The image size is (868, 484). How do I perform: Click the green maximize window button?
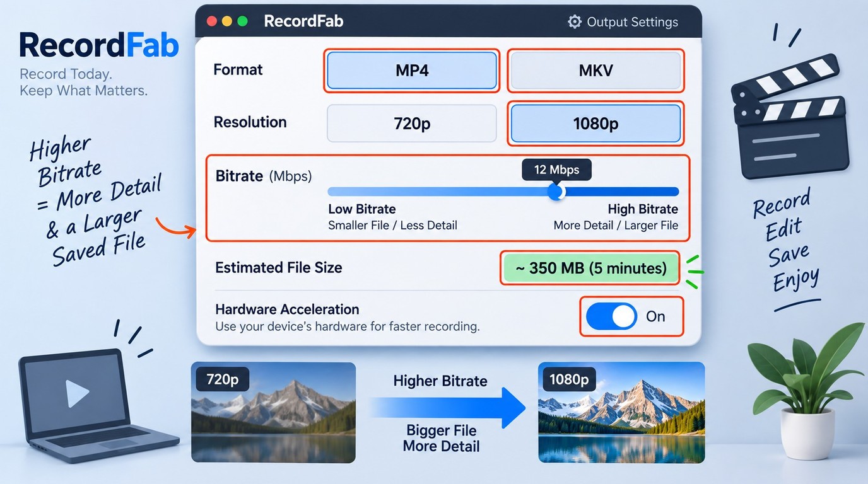(x=243, y=21)
